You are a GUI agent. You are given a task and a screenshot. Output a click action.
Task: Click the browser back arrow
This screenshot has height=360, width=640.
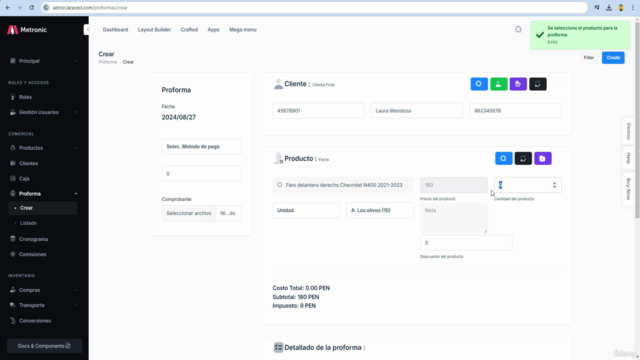tap(8, 8)
